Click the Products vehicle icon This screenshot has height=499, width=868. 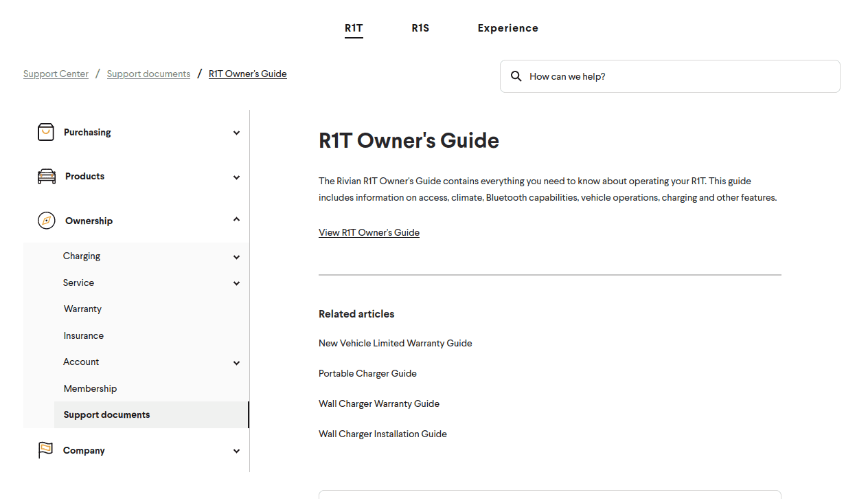pyautogui.click(x=46, y=177)
